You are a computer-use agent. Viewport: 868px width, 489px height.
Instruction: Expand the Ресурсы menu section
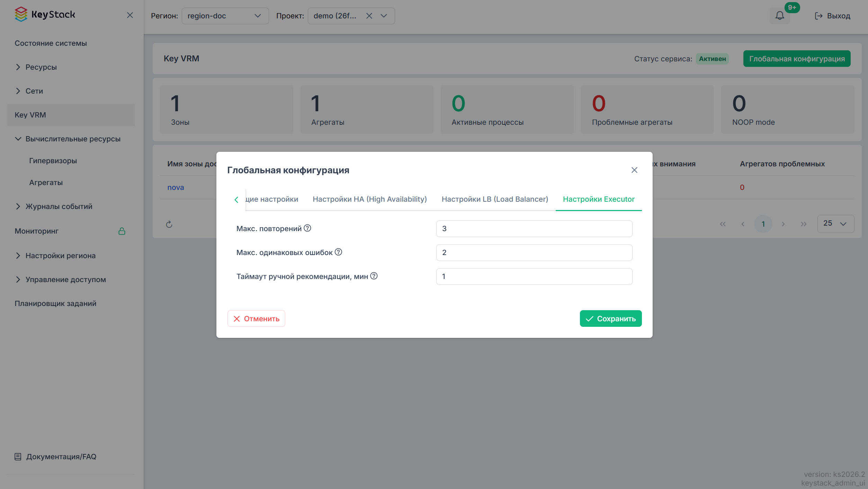[x=41, y=67]
